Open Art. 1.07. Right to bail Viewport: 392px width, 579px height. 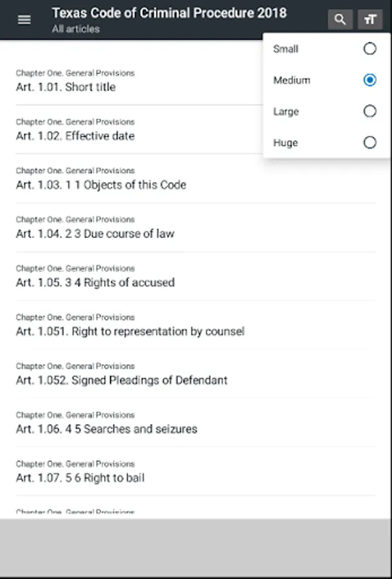click(x=80, y=478)
